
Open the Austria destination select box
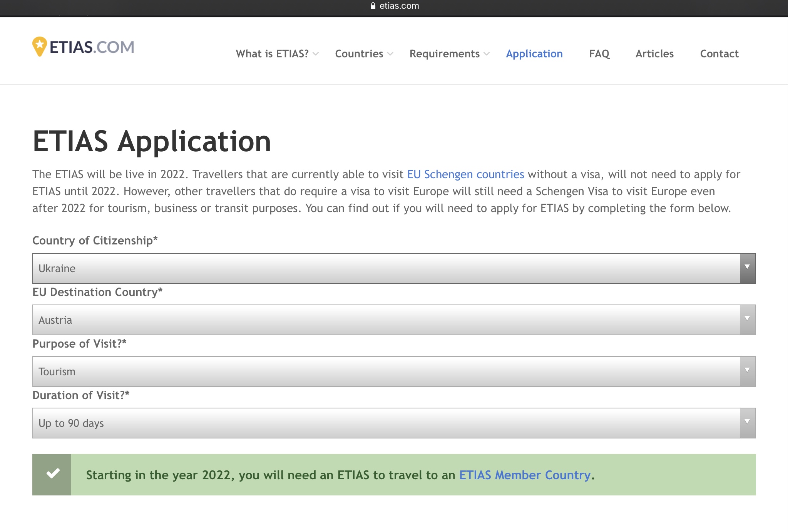[x=385, y=320]
